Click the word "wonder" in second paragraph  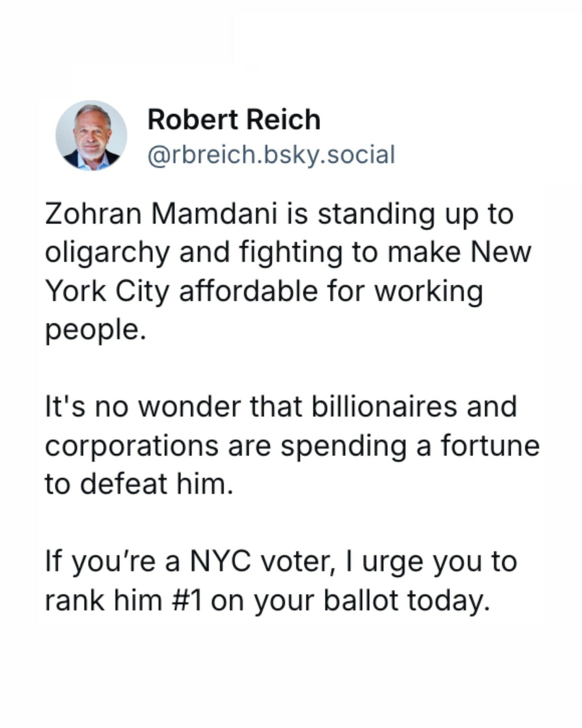point(189,406)
